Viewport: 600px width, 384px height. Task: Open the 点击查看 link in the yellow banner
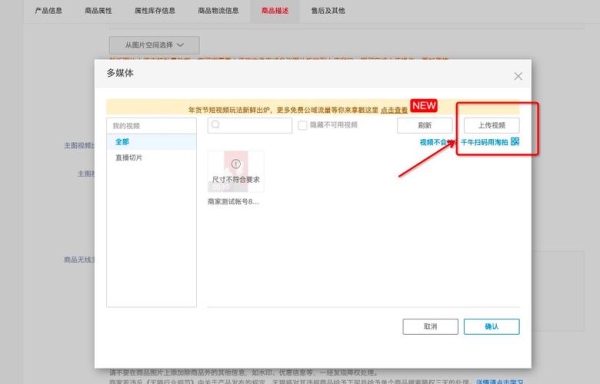click(x=394, y=110)
